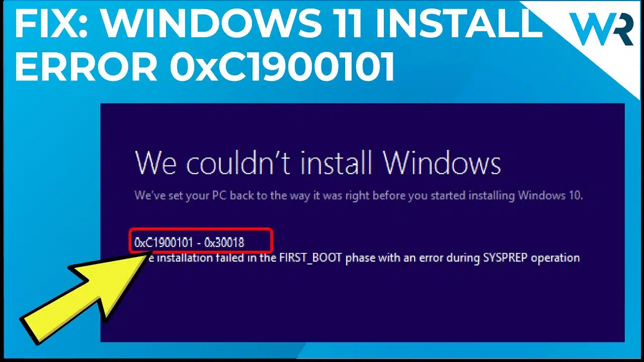
Task: Click "WINDOWS 11 INSTALL" title text
Action: (x=322, y=26)
